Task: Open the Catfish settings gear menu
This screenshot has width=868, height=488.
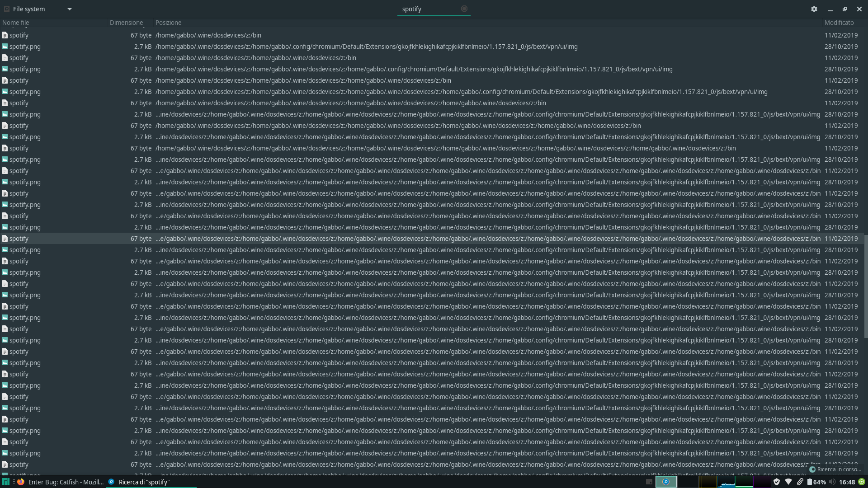Action: [814, 9]
